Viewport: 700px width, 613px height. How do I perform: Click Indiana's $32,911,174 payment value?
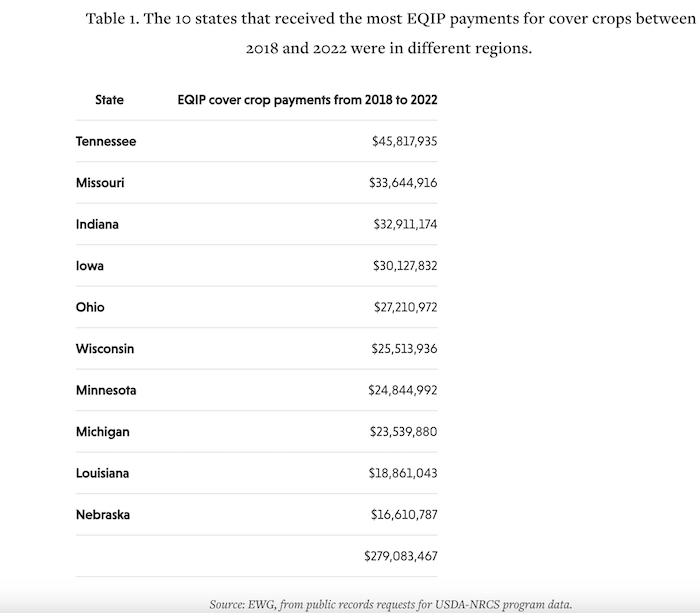click(404, 225)
